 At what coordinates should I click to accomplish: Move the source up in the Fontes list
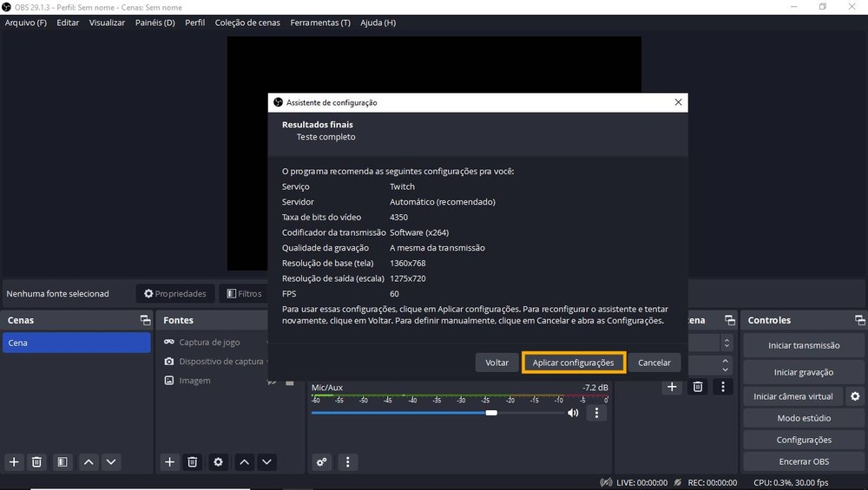click(x=244, y=461)
